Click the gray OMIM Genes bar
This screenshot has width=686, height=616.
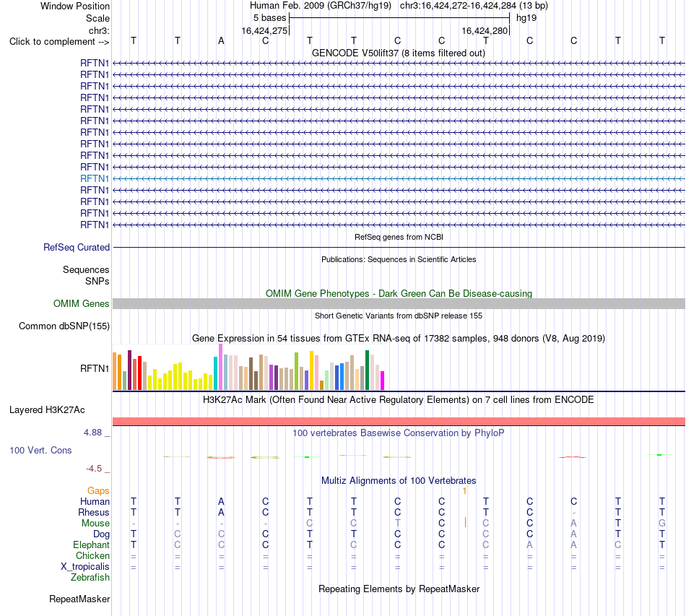coord(399,303)
